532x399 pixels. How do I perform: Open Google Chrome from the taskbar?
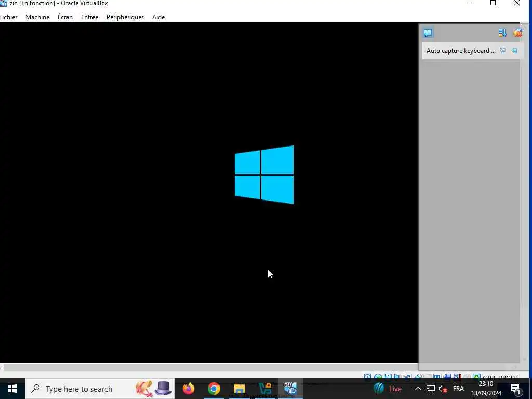(x=214, y=389)
